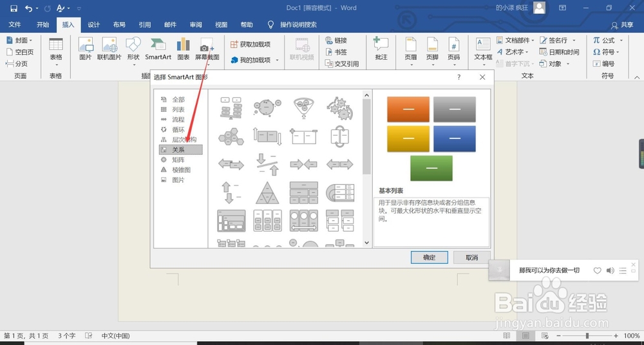The width and height of the screenshot is (644, 345).
Task: Select the funnel SmartArt layout
Action: pos(304,108)
